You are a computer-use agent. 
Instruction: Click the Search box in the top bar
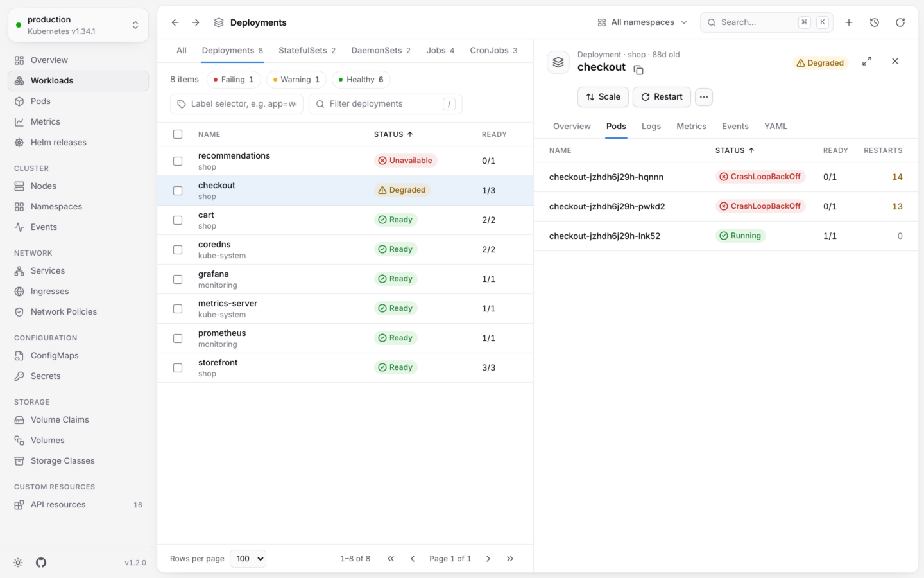767,22
